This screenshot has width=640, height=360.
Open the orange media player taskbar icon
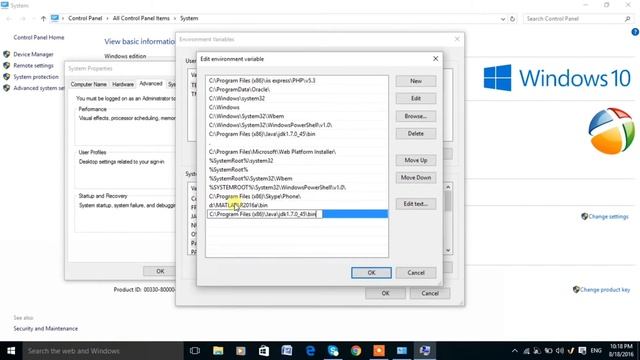379,351
